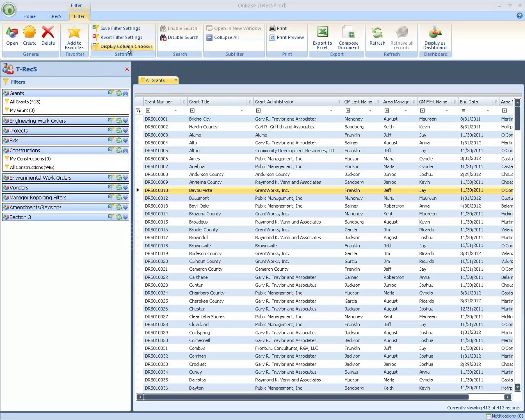Click the Create icon in the ribbon
Image resolution: width=525 pixels, height=420 pixels.
30,36
